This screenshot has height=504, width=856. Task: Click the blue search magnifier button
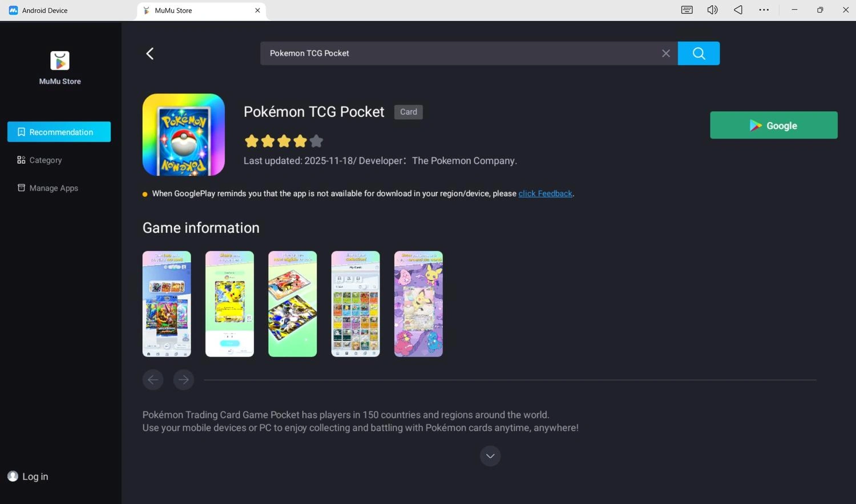tap(698, 54)
